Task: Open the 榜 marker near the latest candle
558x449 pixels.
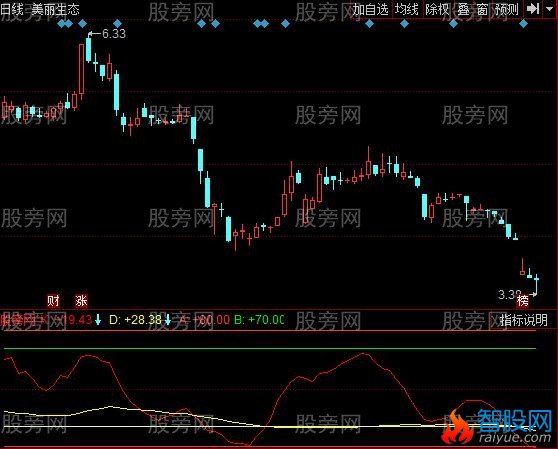Action: tap(523, 301)
